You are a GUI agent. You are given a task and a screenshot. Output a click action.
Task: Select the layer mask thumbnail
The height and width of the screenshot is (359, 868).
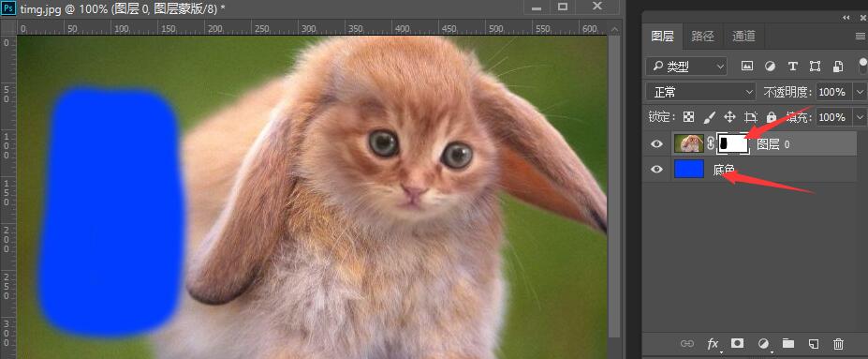pos(733,144)
